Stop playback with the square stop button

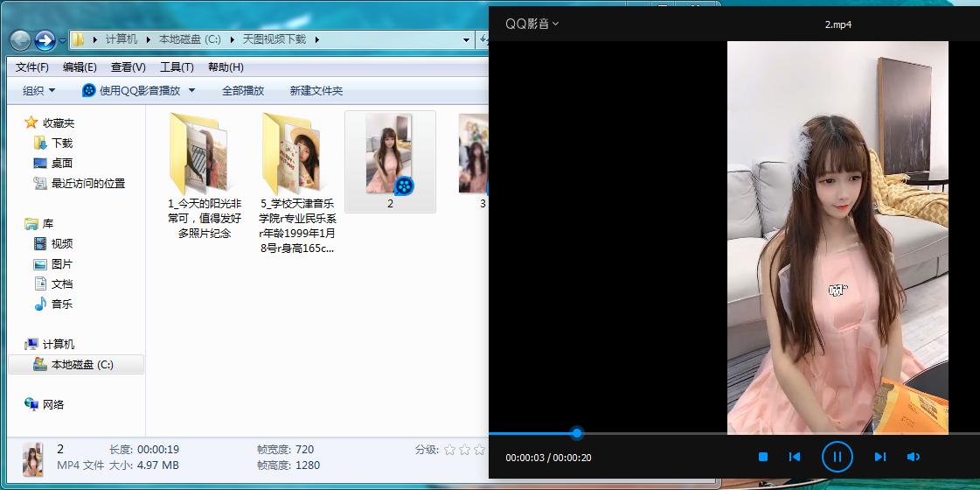(x=762, y=457)
